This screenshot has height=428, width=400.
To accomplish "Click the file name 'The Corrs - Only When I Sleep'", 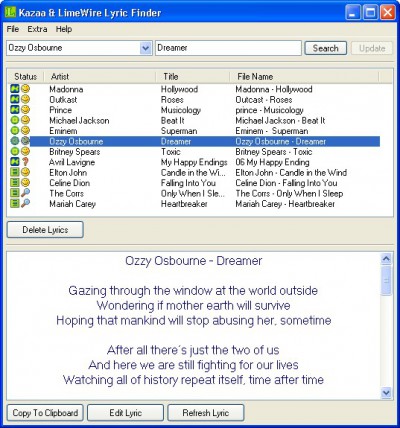I will 289,193.
